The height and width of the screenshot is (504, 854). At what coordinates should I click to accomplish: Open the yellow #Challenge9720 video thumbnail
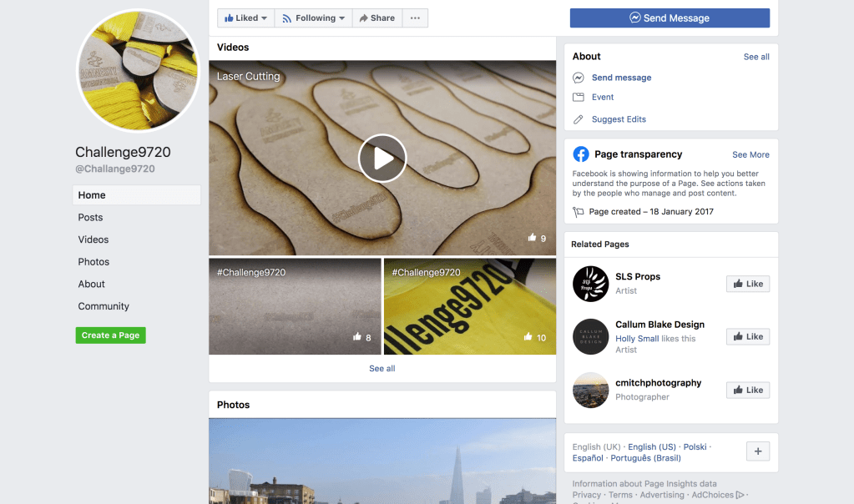click(469, 306)
